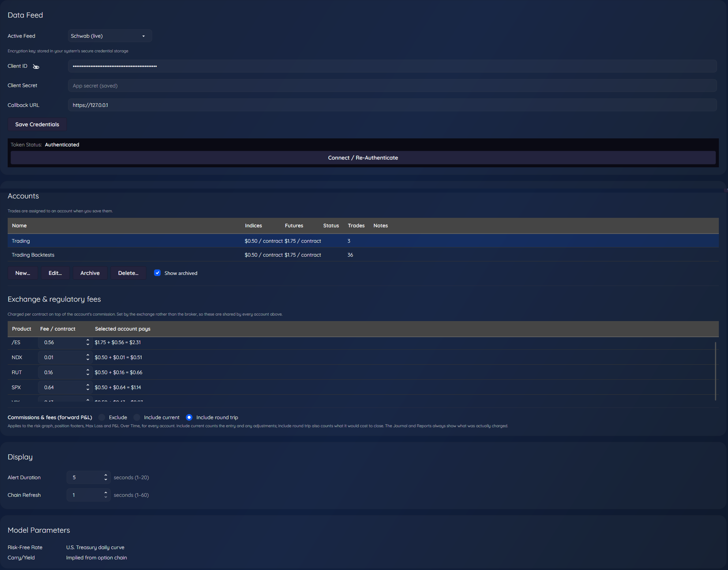
Task: Click the Client Secret input field
Action: tap(392, 86)
